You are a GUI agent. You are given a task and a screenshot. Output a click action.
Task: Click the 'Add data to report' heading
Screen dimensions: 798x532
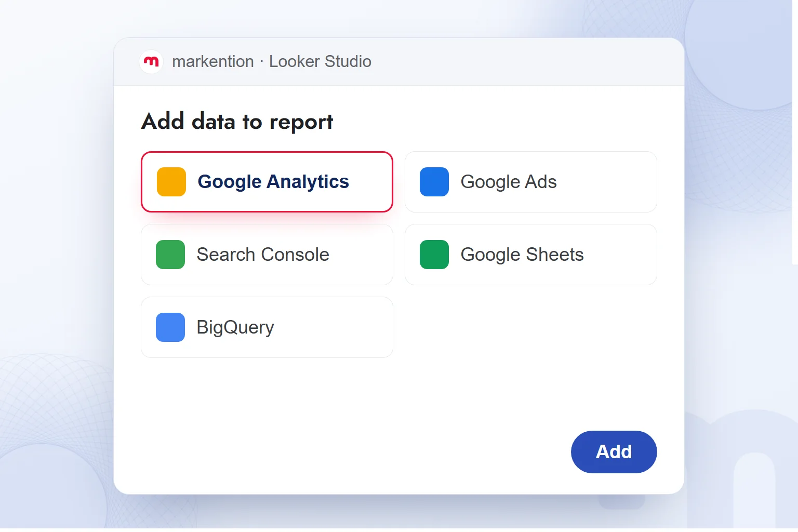click(237, 122)
